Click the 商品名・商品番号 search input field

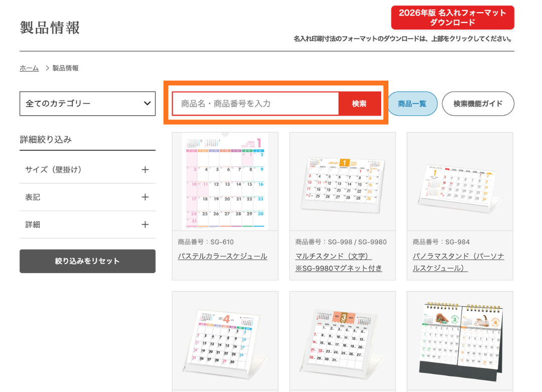click(255, 104)
